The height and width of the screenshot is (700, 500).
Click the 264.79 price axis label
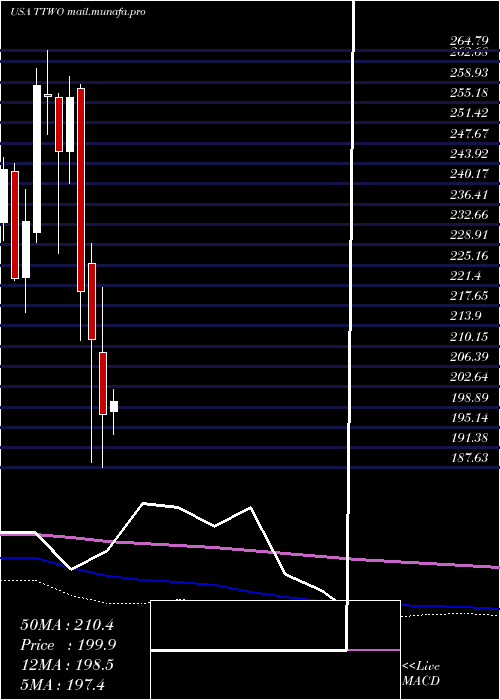point(469,42)
